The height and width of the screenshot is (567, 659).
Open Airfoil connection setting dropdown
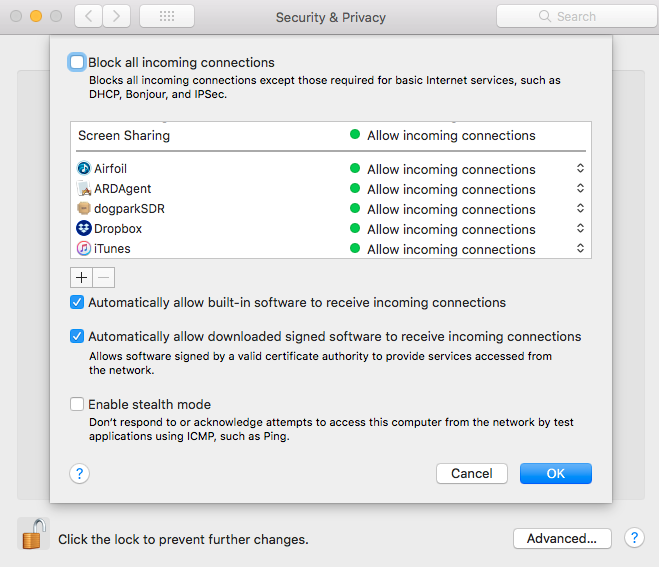(580, 169)
